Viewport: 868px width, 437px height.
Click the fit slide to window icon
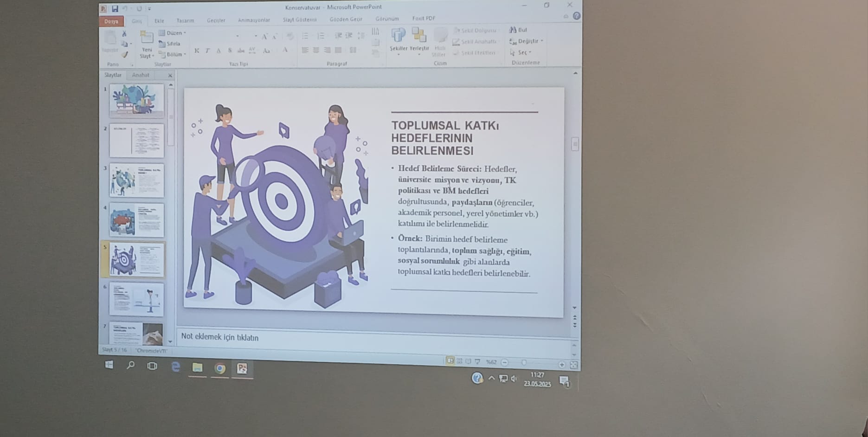pos(574,365)
